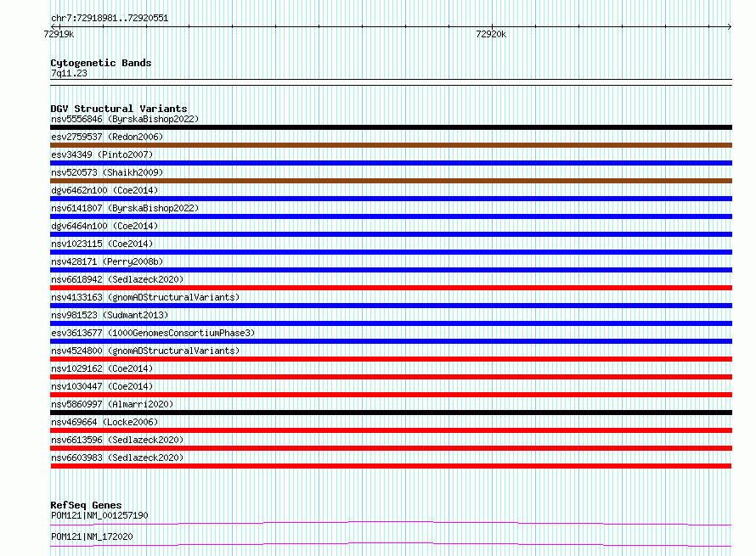
Task: Click the brown bar for nsv520573
Action: click(x=391, y=181)
